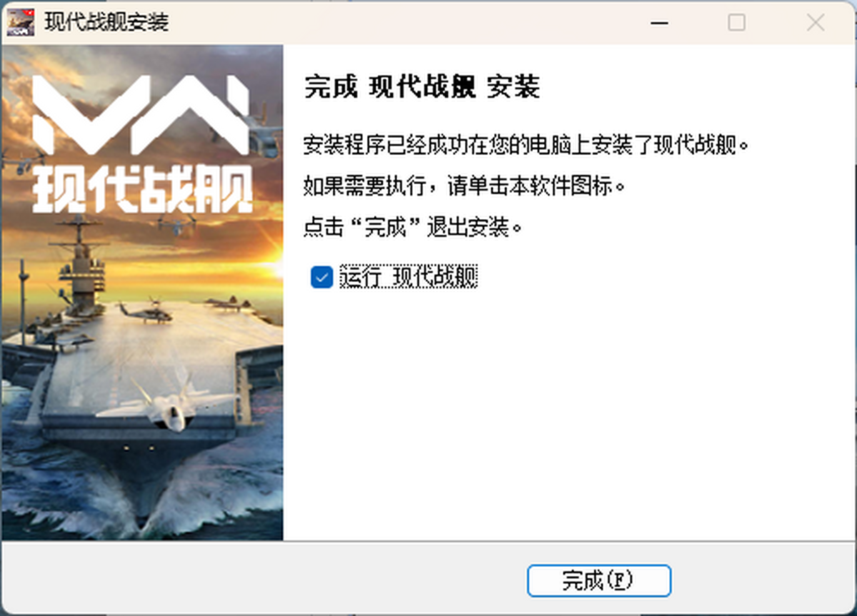
Task: Click the line 安装程序已经成功在您的电脑上安装了现代战舰
Action: [x=527, y=146]
